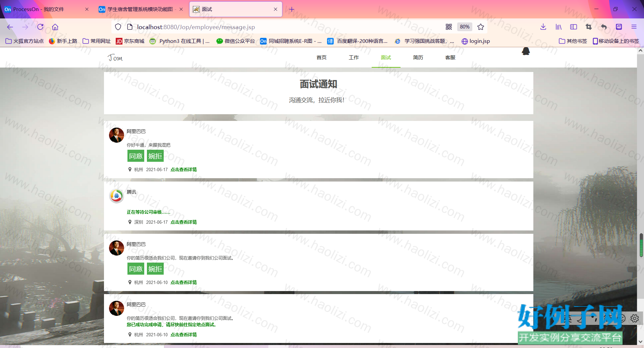Open 简历 in site navigation
The width and height of the screenshot is (644, 348).
point(418,58)
